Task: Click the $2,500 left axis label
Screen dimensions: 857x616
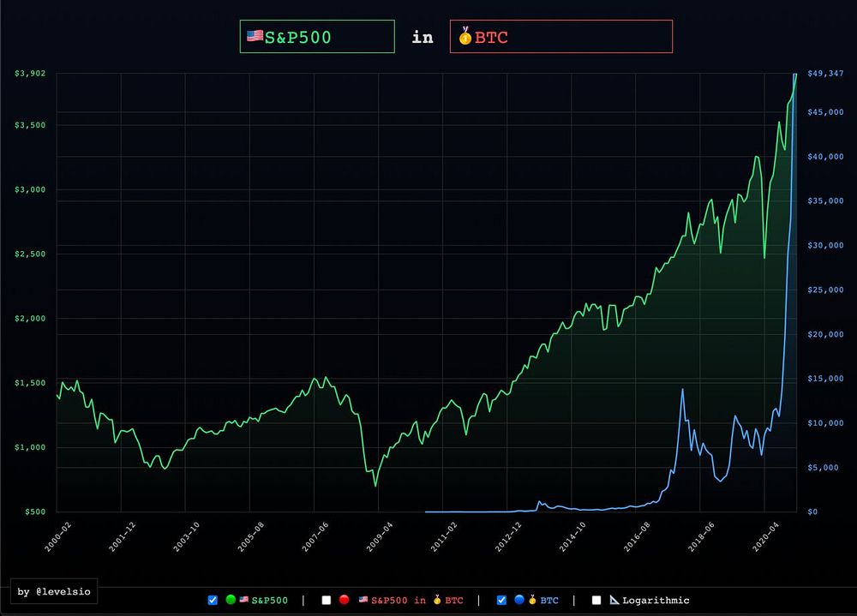Action: (x=30, y=254)
